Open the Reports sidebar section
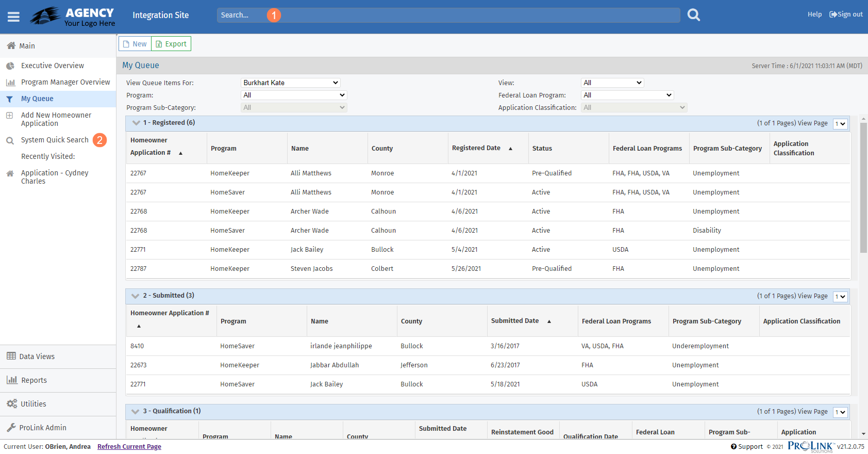 pyautogui.click(x=34, y=380)
